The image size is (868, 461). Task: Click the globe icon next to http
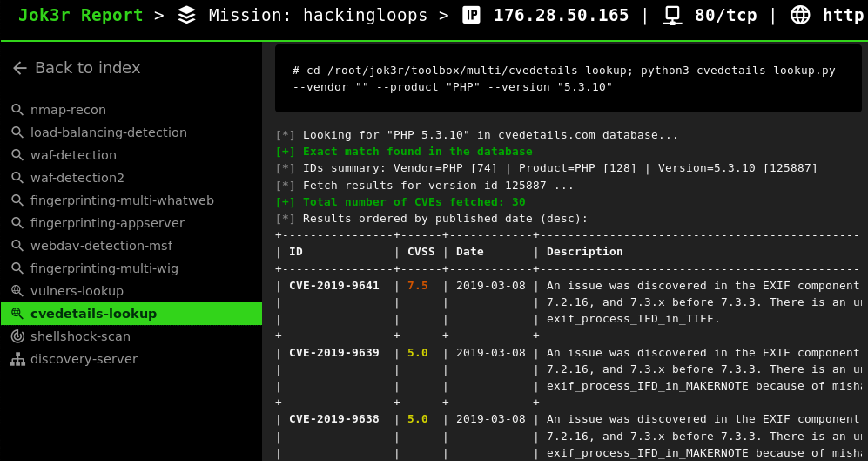[800, 15]
